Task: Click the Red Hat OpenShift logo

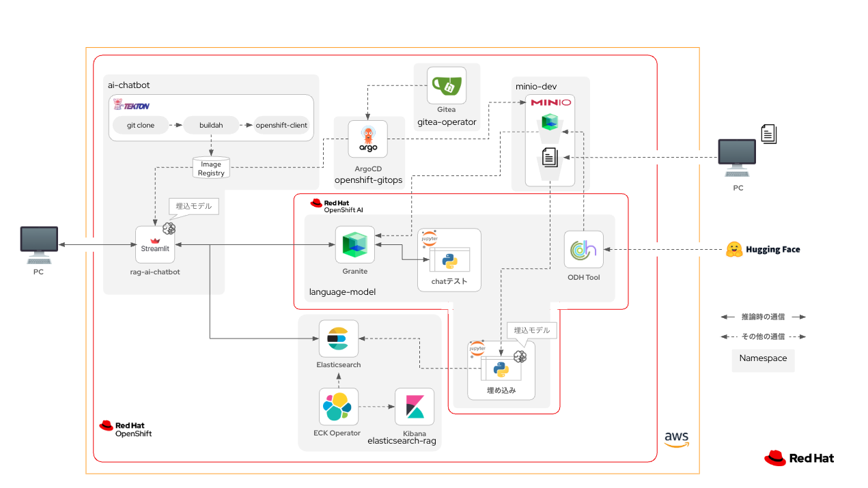Action: pos(126,429)
